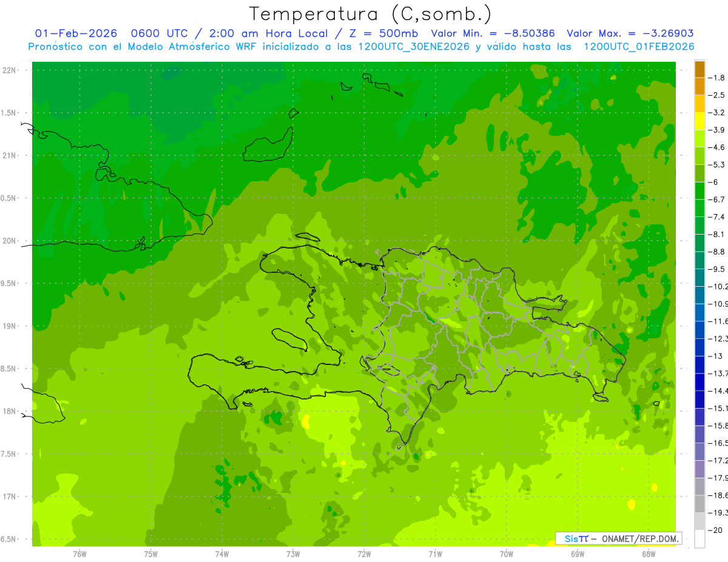Click the '0.5N' latitude label
The height and width of the screenshot is (562, 728).
(8, 198)
